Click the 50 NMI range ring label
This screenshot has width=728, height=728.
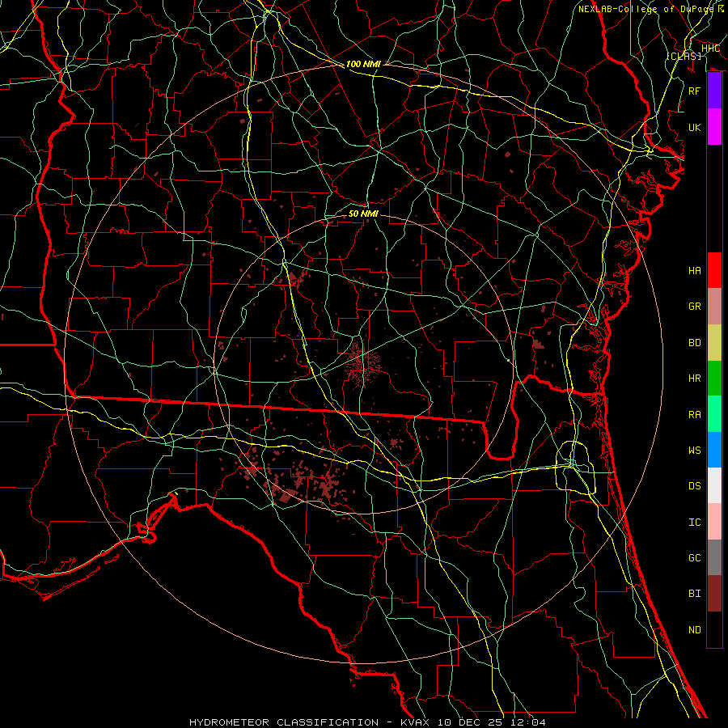point(363,214)
